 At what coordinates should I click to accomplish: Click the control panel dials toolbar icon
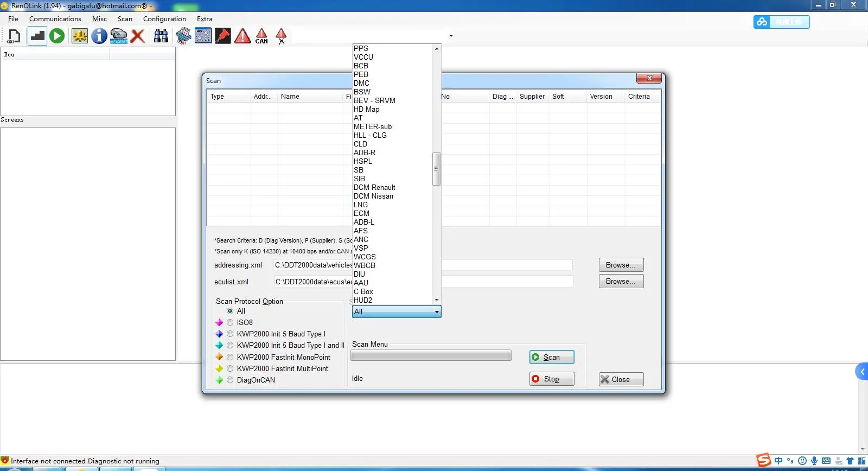[203, 36]
